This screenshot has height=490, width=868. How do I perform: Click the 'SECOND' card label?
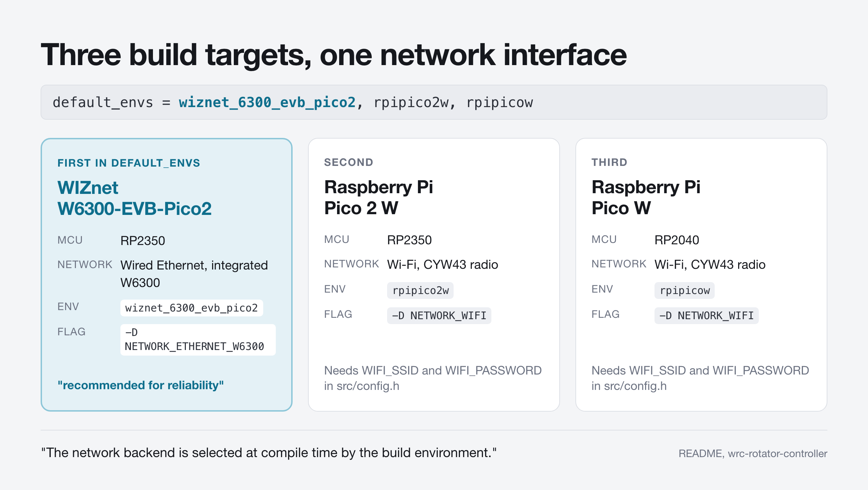point(349,162)
